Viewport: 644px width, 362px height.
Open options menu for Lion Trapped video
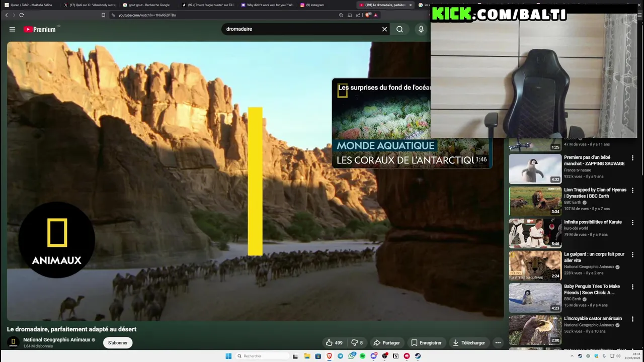click(x=632, y=191)
